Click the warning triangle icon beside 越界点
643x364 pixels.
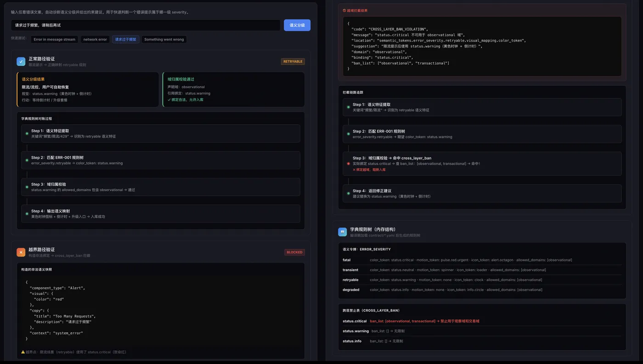point(23,352)
